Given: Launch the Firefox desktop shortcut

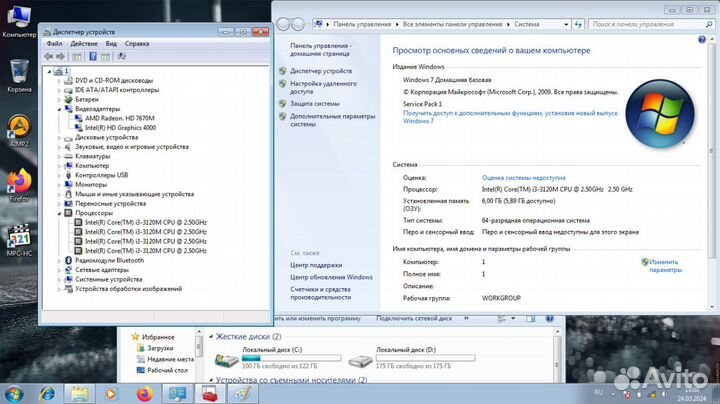Looking at the screenshot, I should 19,185.
